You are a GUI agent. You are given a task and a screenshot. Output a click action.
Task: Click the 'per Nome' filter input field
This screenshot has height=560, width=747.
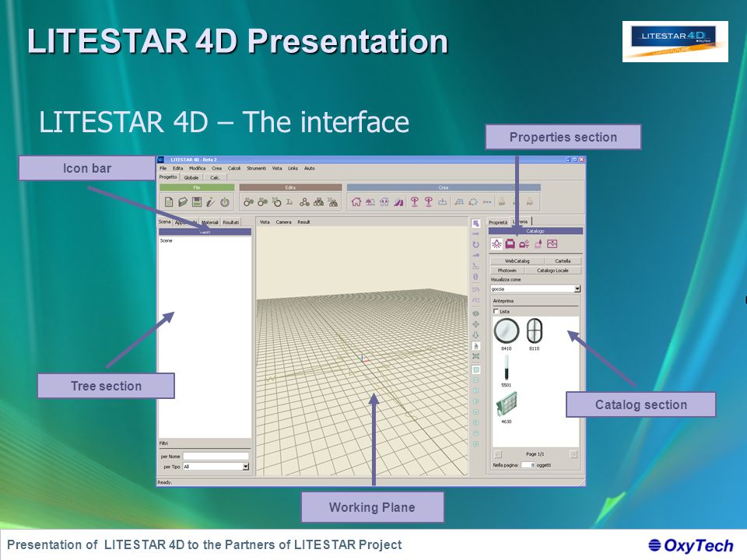(x=216, y=457)
